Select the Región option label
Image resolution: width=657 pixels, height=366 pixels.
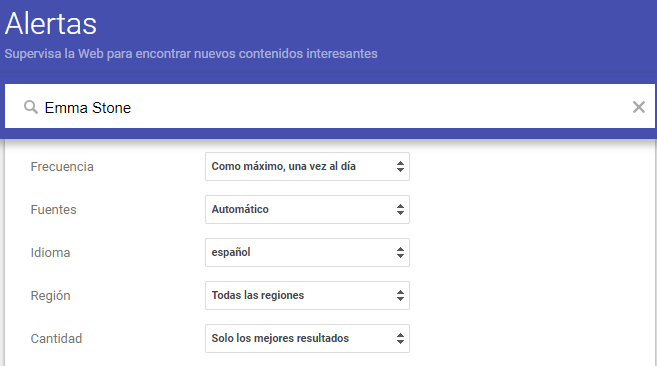pyautogui.click(x=50, y=296)
